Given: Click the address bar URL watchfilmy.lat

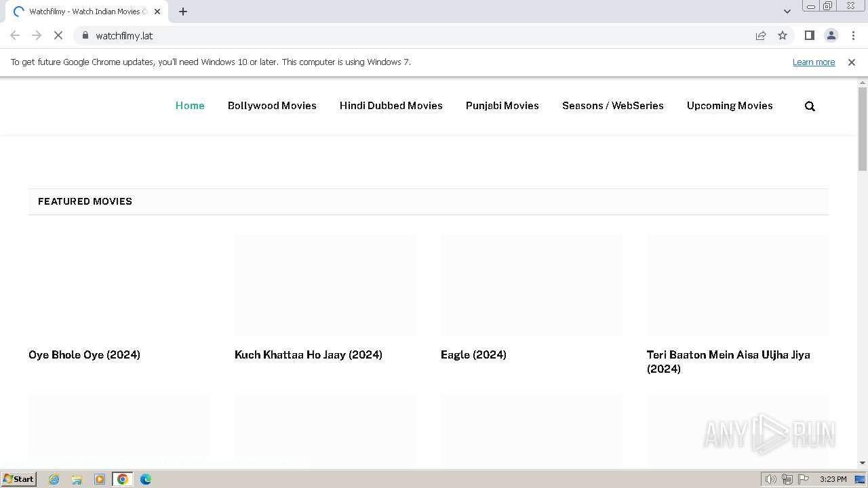Looking at the screenshot, I should (124, 35).
